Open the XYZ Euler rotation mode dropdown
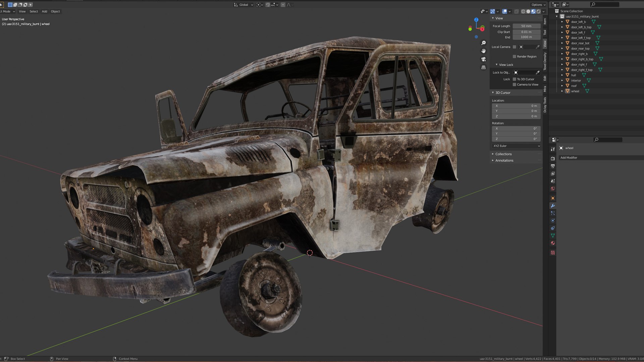Image resolution: width=644 pixels, height=362 pixels. click(x=517, y=146)
